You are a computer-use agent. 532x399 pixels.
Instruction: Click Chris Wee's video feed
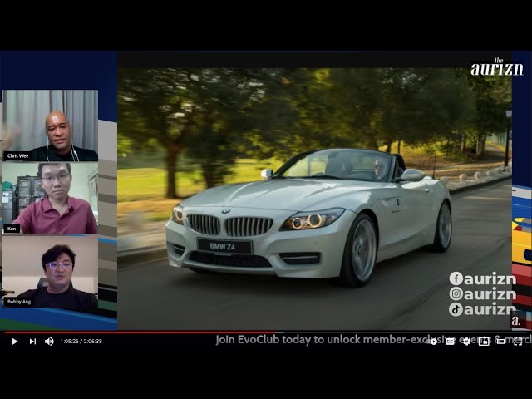click(50, 126)
